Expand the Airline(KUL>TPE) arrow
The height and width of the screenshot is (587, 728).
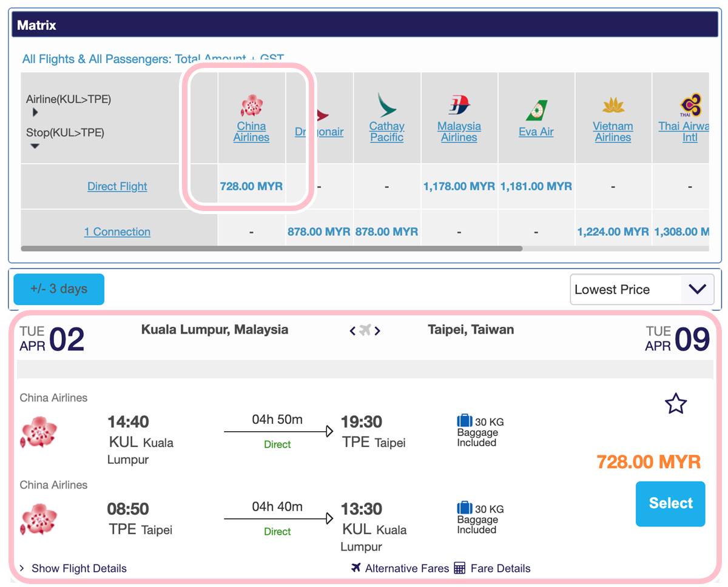(x=35, y=112)
